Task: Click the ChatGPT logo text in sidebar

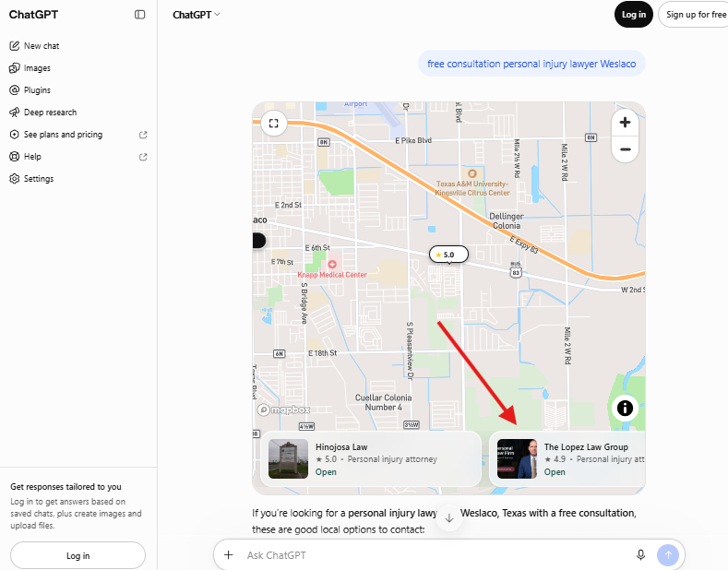Action: coord(33,15)
